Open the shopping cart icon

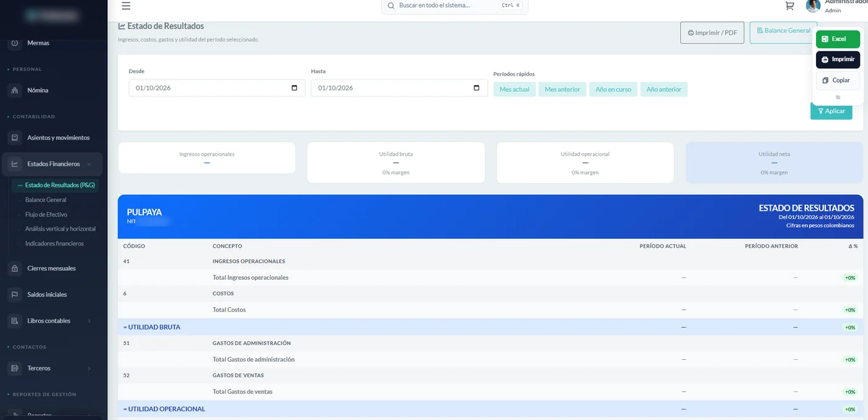789,6
